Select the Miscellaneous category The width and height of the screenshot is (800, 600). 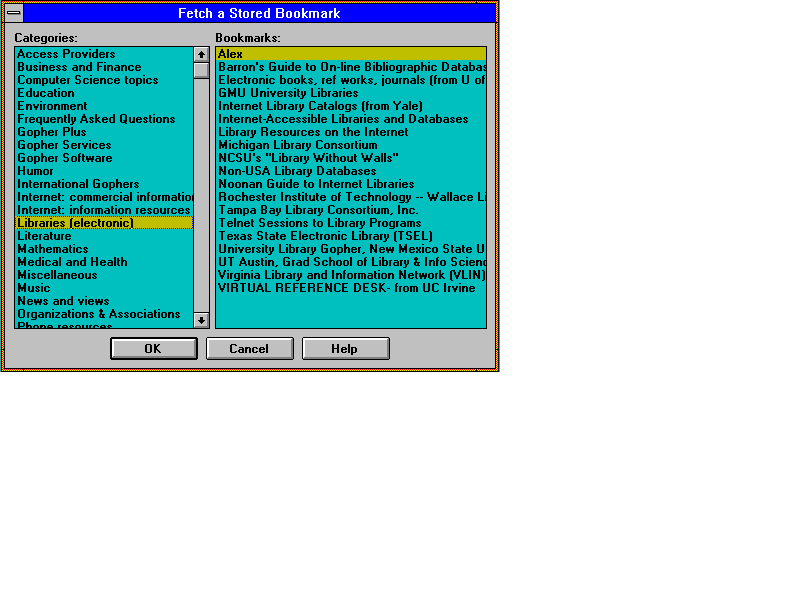104,275
